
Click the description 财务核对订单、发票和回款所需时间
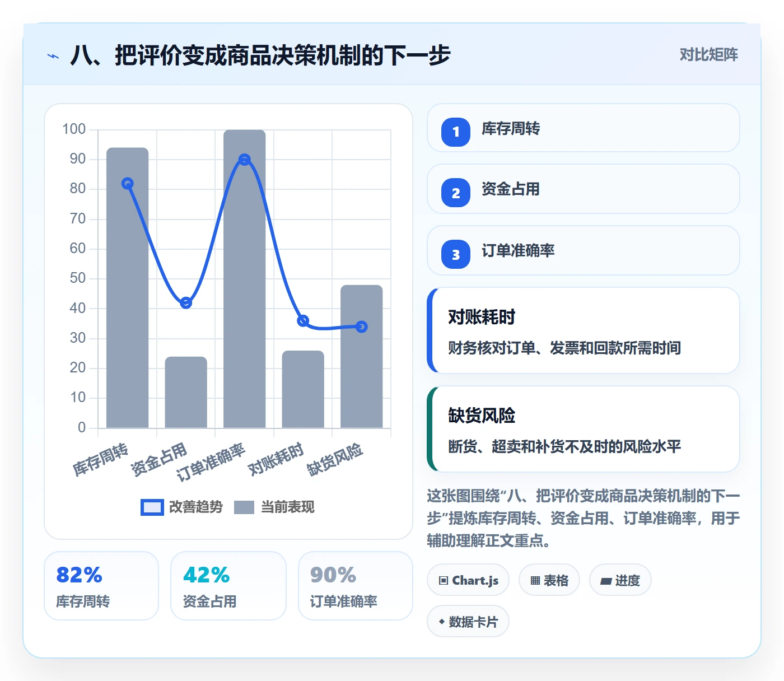[564, 348]
